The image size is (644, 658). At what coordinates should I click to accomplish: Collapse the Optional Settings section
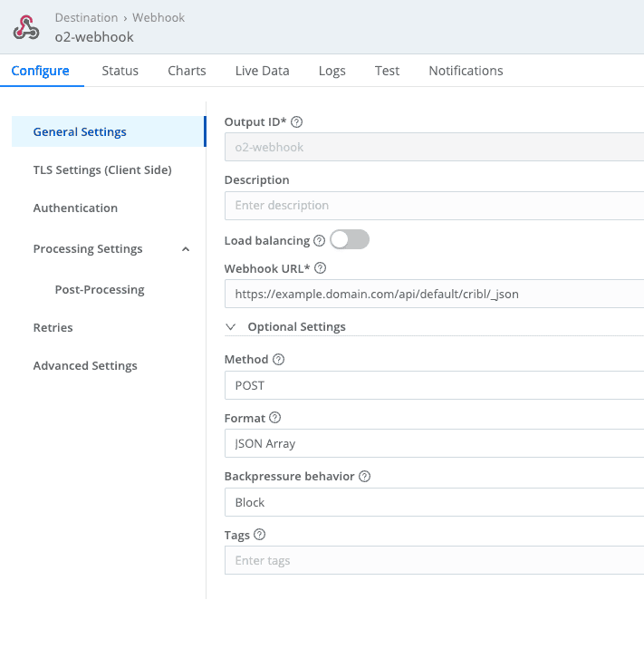pyautogui.click(x=231, y=326)
